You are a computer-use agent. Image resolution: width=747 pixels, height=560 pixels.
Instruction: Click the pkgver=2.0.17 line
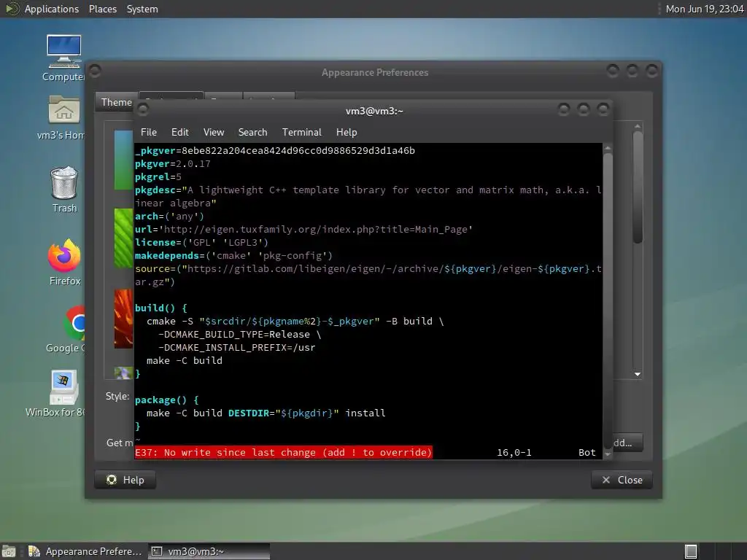pos(172,164)
